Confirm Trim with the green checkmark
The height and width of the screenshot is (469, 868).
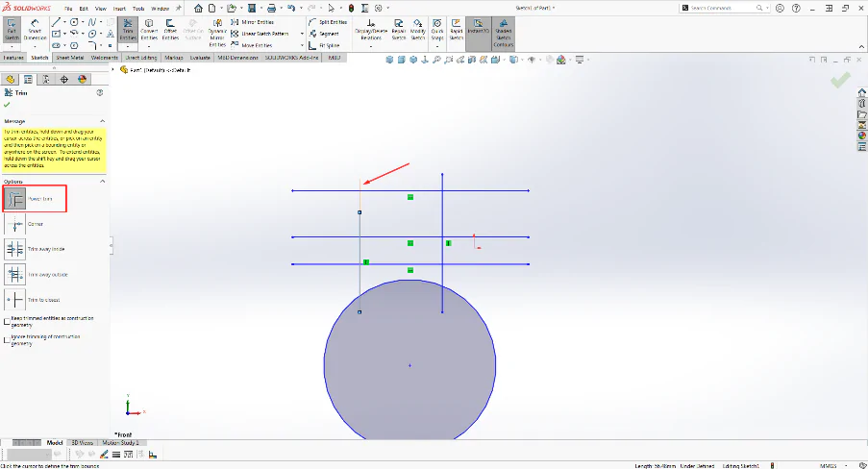[7, 105]
